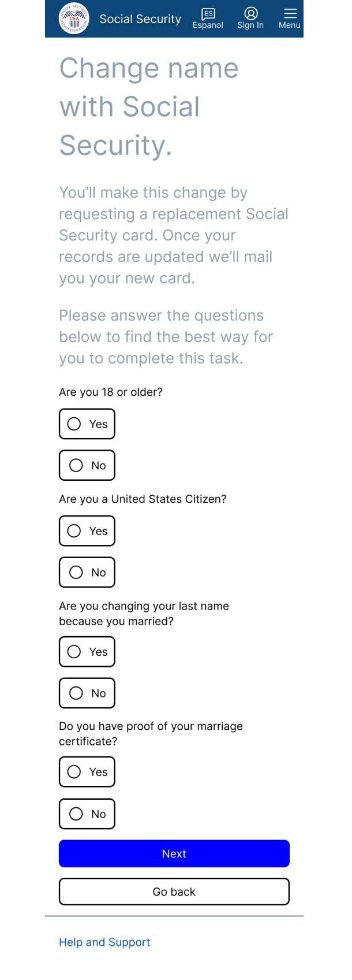Click the Sign In label text
The width and height of the screenshot is (352, 980).
pos(250,25)
